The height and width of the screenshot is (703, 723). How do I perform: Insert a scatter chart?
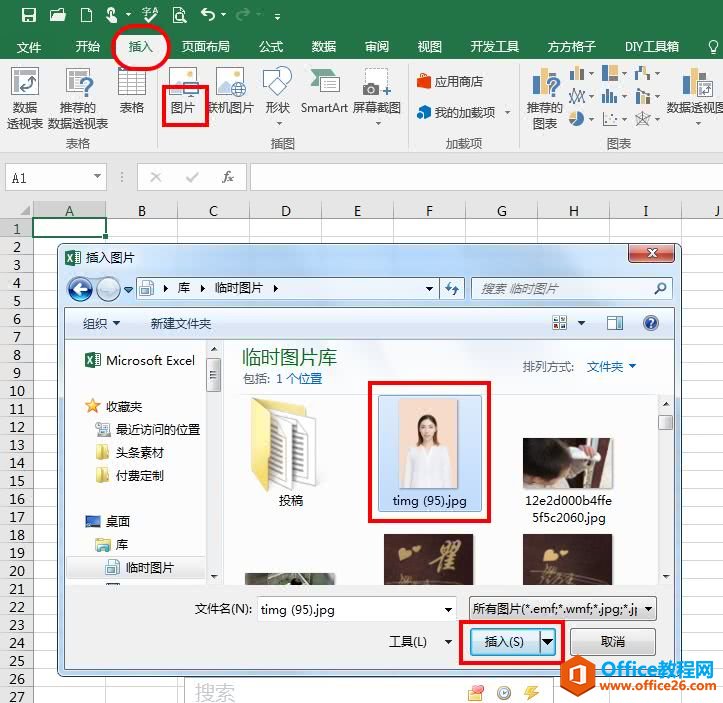(x=610, y=119)
